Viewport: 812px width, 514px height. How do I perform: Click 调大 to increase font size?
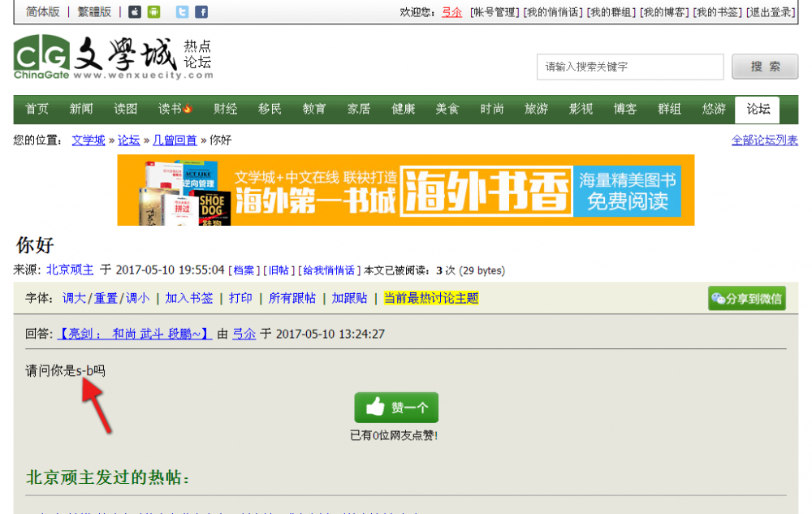[74, 298]
